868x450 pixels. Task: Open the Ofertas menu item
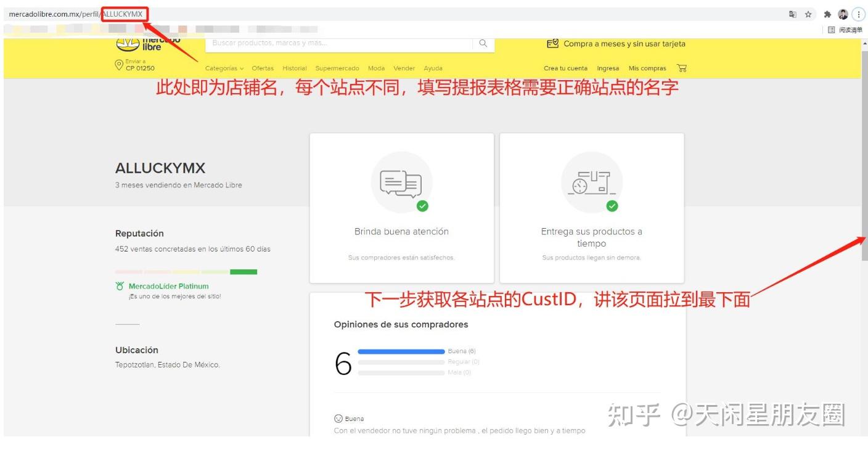262,68
